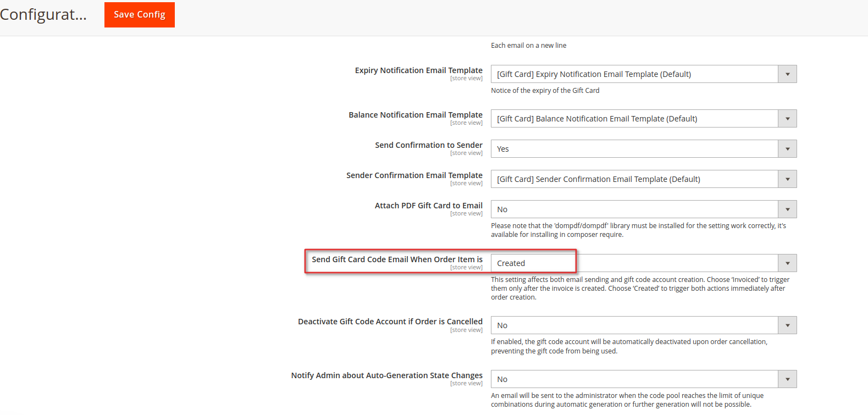Image resolution: width=868 pixels, height=415 pixels.
Task: Click the Configuration page title
Action: 43,14
